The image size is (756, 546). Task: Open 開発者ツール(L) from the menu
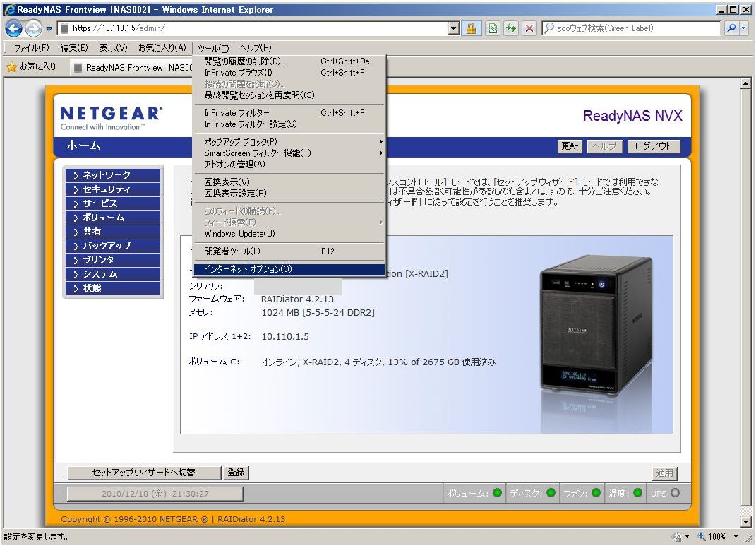click(x=289, y=251)
